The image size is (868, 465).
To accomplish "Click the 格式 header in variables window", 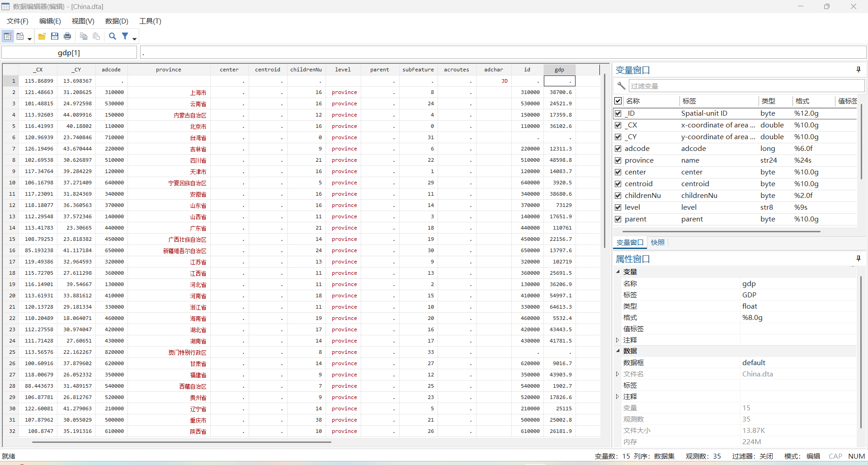I will coord(813,101).
